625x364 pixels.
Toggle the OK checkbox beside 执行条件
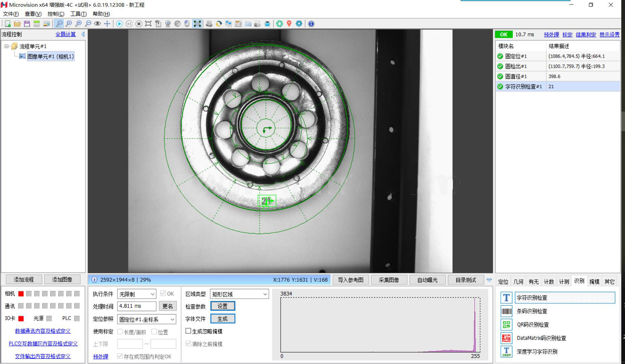(x=163, y=294)
